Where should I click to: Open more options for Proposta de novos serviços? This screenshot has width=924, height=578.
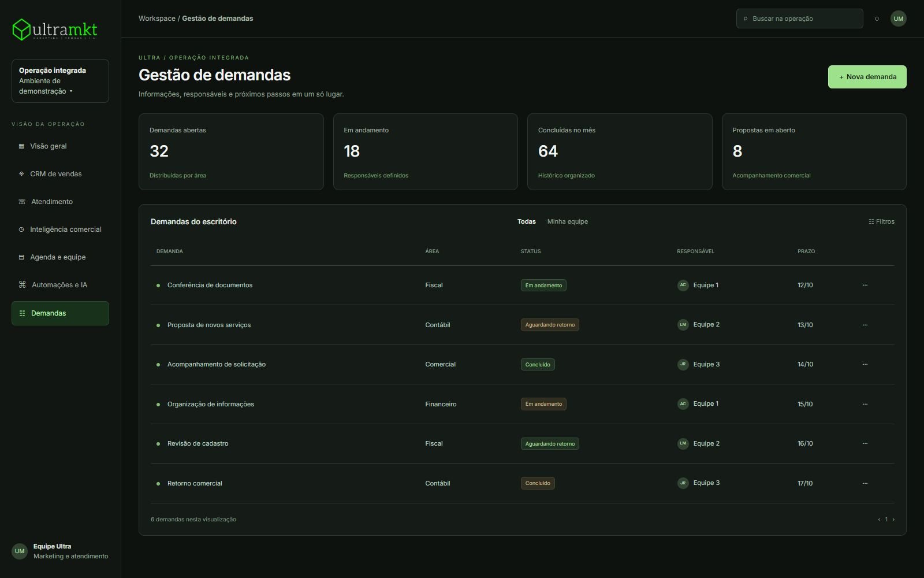click(x=865, y=325)
